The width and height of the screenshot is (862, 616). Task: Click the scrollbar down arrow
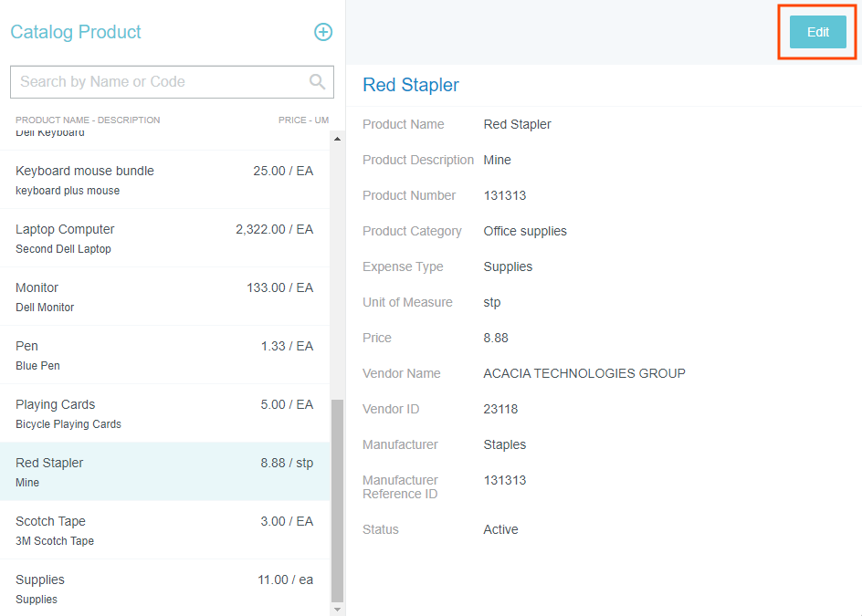(x=337, y=609)
